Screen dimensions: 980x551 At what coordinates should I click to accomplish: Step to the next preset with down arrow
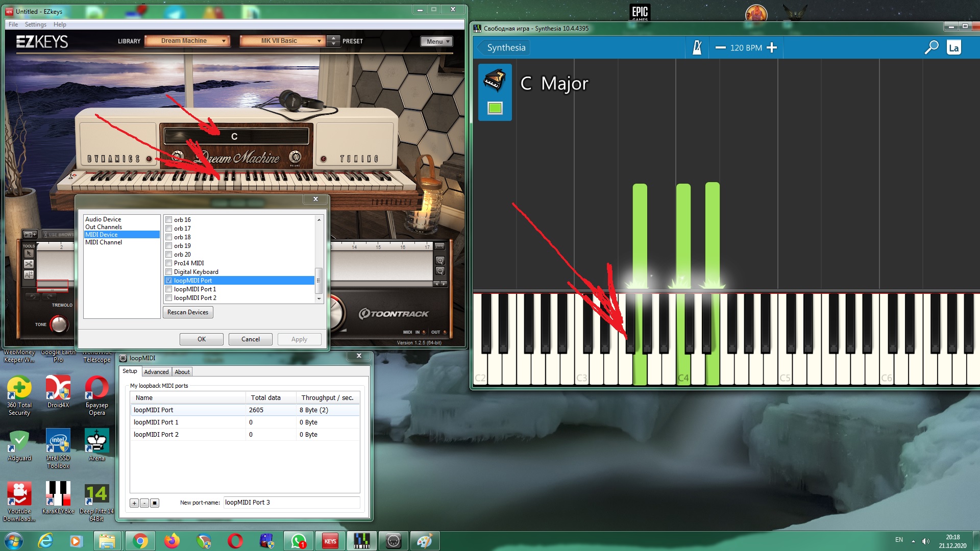333,44
